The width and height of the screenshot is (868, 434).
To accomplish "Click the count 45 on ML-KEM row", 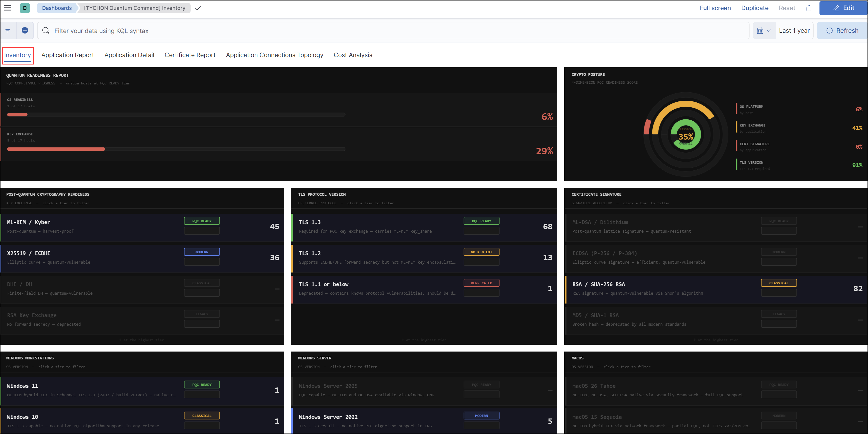I will point(274,226).
